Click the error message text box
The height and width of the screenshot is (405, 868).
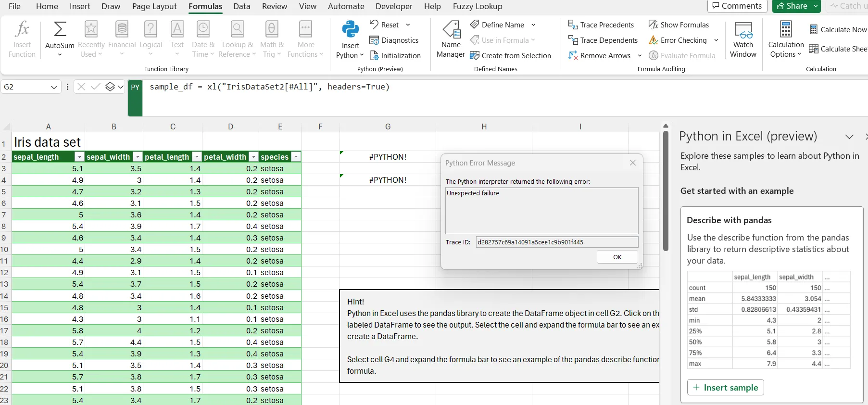click(542, 211)
